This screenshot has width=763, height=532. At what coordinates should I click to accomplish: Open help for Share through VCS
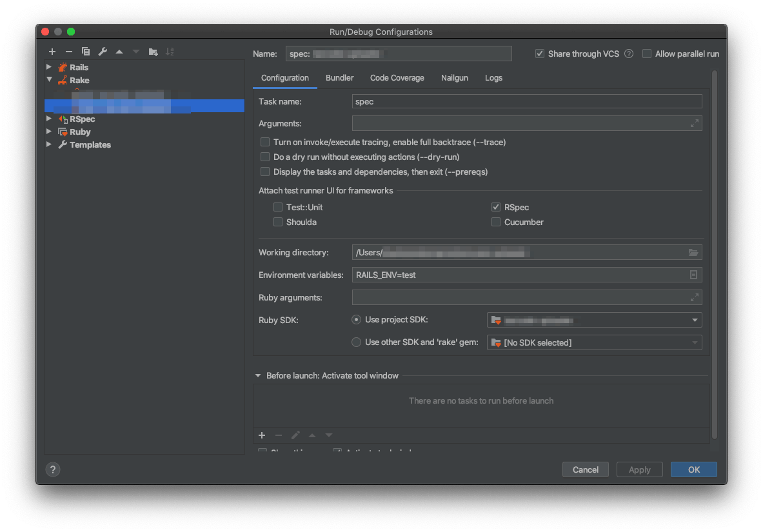point(629,54)
